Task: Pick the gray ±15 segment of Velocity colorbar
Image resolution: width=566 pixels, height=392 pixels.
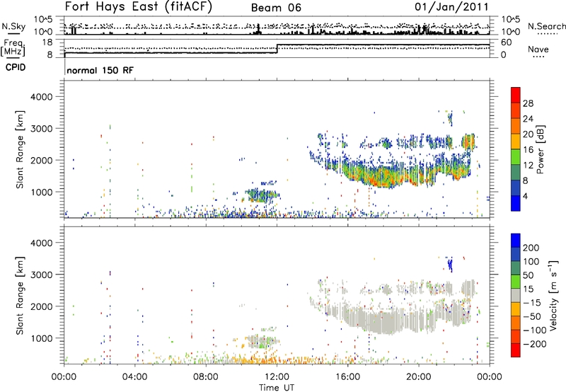Action: [516, 296]
